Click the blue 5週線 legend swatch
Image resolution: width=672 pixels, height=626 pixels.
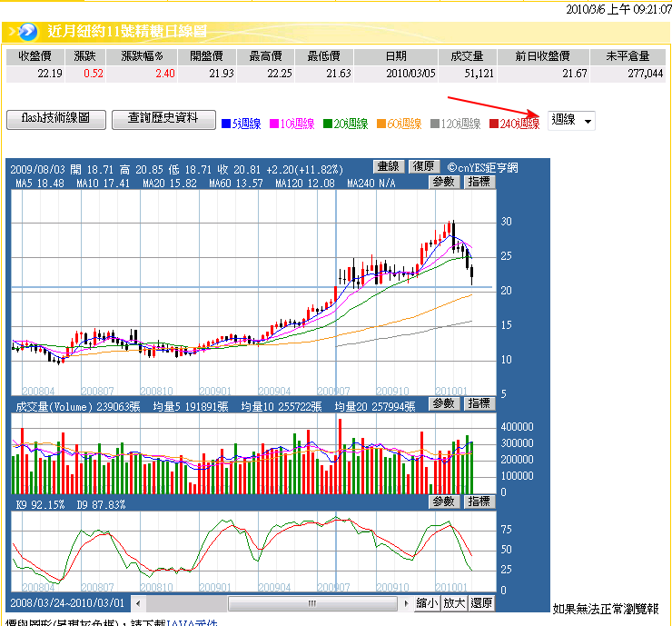click(226, 124)
